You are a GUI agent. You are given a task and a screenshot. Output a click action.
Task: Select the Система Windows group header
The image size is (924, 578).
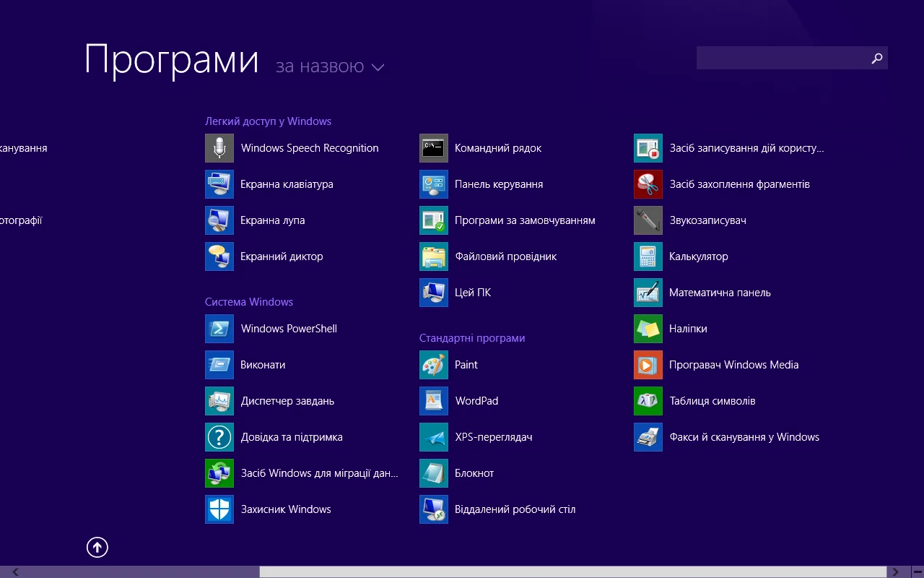(249, 302)
